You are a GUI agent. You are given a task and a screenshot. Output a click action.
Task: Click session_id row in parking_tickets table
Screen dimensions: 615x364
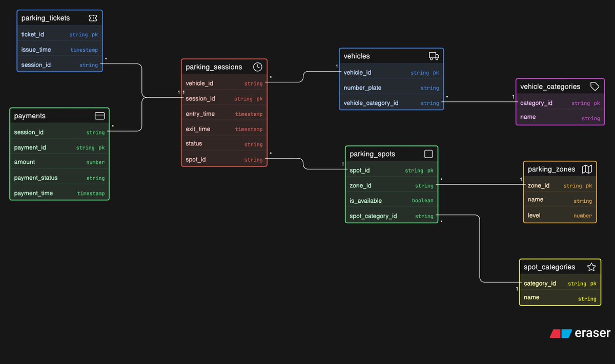pyautogui.click(x=59, y=65)
